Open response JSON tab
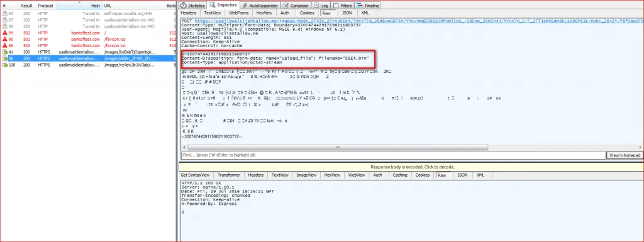The width and height of the screenshot is (644, 242). coord(462,175)
